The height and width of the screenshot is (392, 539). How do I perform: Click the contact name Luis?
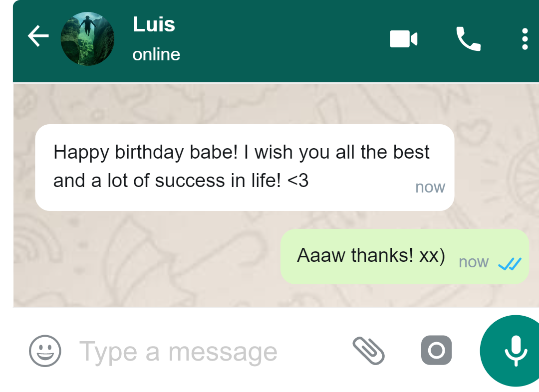pyautogui.click(x=154, y=24)
